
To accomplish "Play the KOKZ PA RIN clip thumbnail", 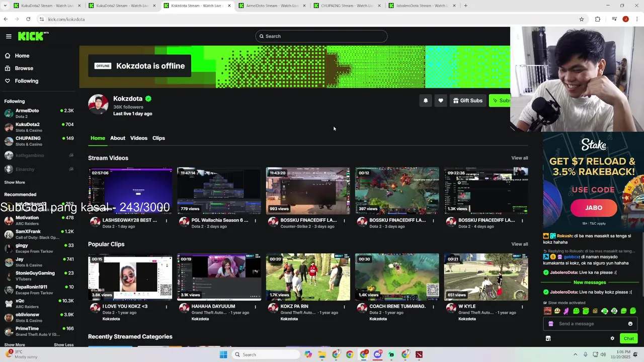I will pyautogui.click(x=308, y=277).
